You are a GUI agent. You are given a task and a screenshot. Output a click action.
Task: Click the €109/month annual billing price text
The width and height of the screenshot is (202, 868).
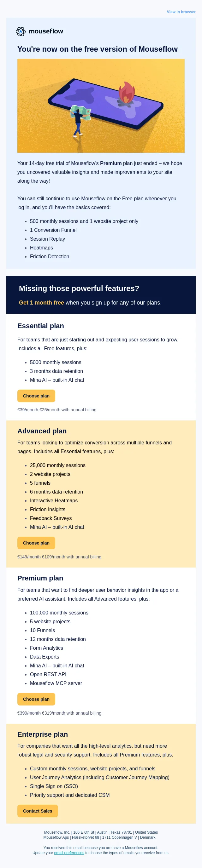(72, 557)
